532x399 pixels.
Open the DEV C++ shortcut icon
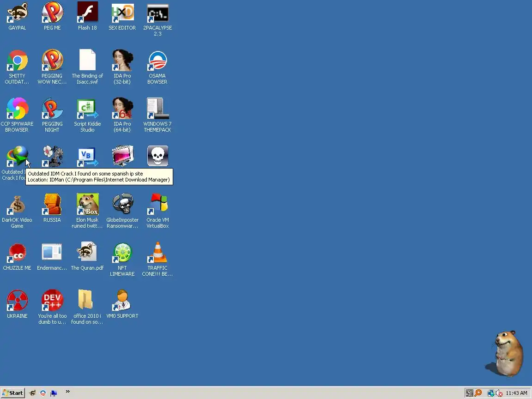52,300
